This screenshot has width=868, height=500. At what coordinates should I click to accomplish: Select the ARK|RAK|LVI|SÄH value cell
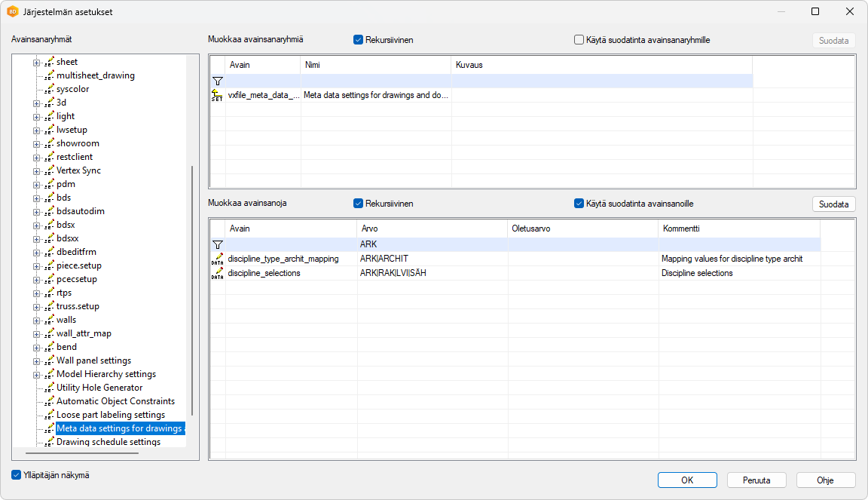coord(432,273)
